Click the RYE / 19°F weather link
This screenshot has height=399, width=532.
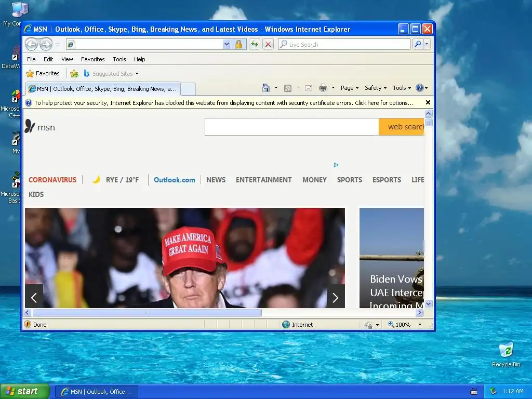[x=122, y=180]
